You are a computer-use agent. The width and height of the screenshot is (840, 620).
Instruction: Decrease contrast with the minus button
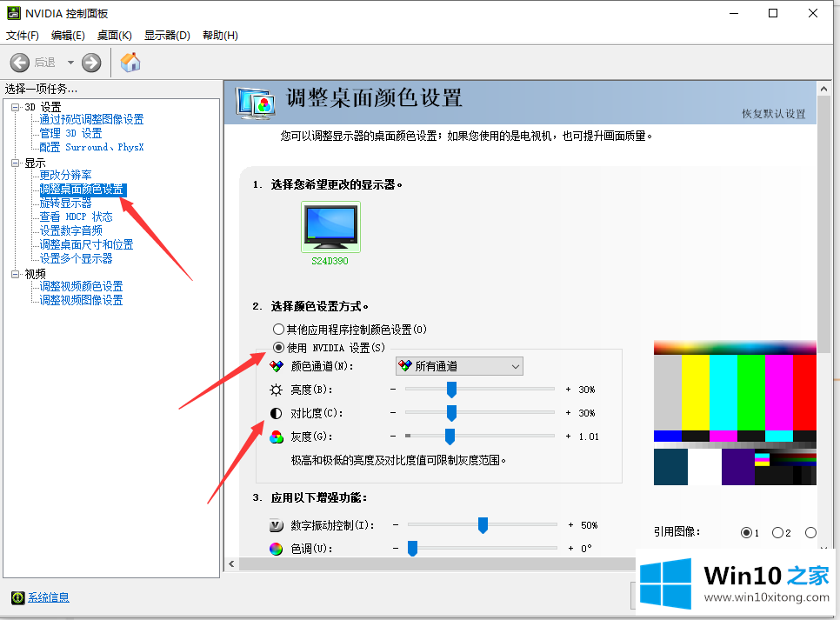[x=393, y=413]
